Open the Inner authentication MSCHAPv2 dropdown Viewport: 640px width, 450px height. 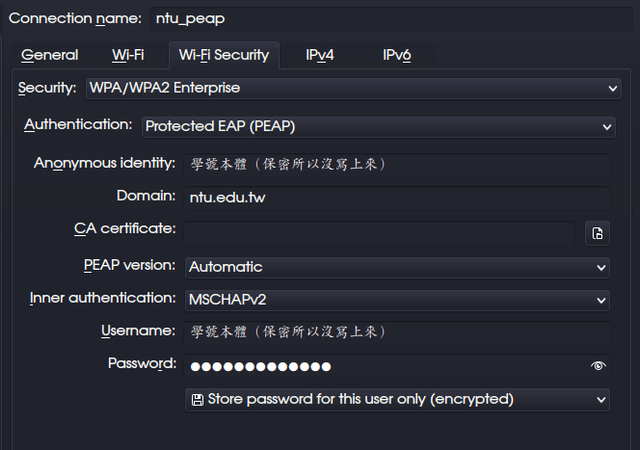pos(601,299)
